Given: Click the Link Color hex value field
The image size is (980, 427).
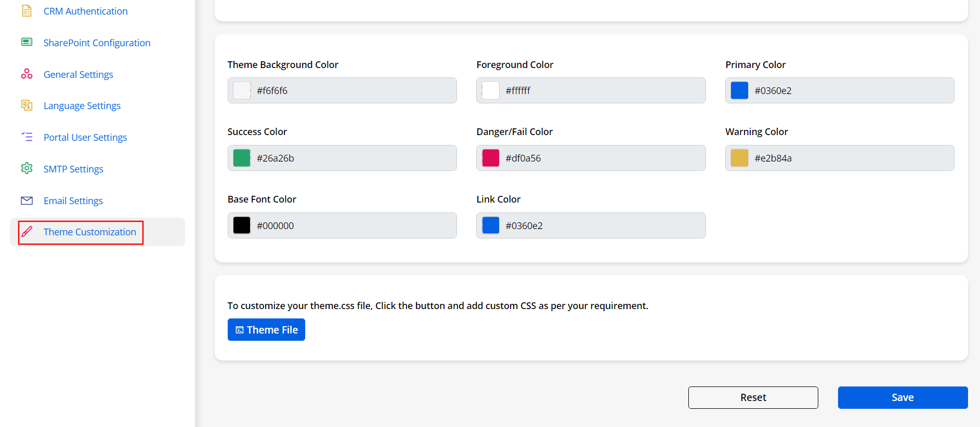Looking at the screenshot, I should tap(602, 225).
